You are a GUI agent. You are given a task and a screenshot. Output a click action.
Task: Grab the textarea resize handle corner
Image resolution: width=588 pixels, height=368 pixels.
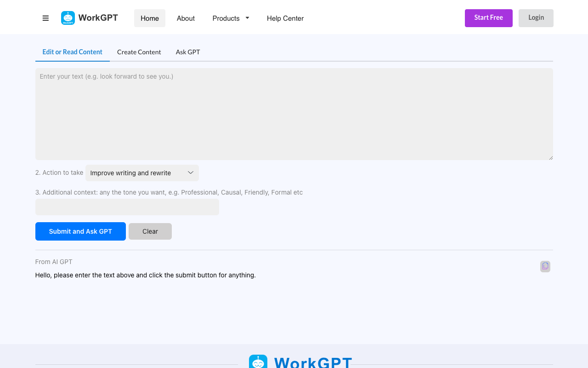550,157
